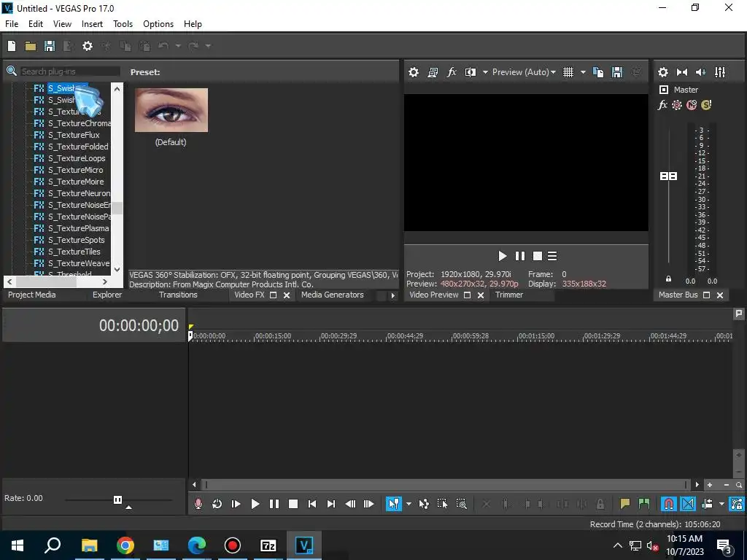Click the downmix output icon in Master Bus
Screen dimensions: 747x560
point(682,72)
